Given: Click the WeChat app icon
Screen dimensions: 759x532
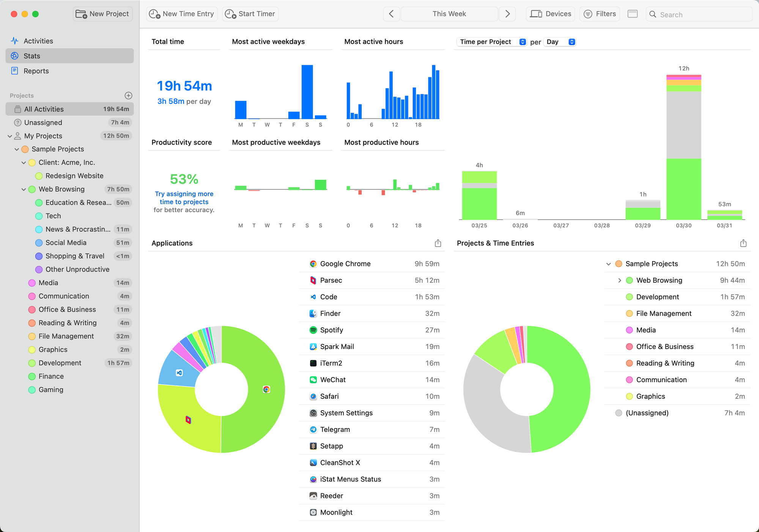Looking at the screenshot, I should pyautogui.click(x=313, y=380).
